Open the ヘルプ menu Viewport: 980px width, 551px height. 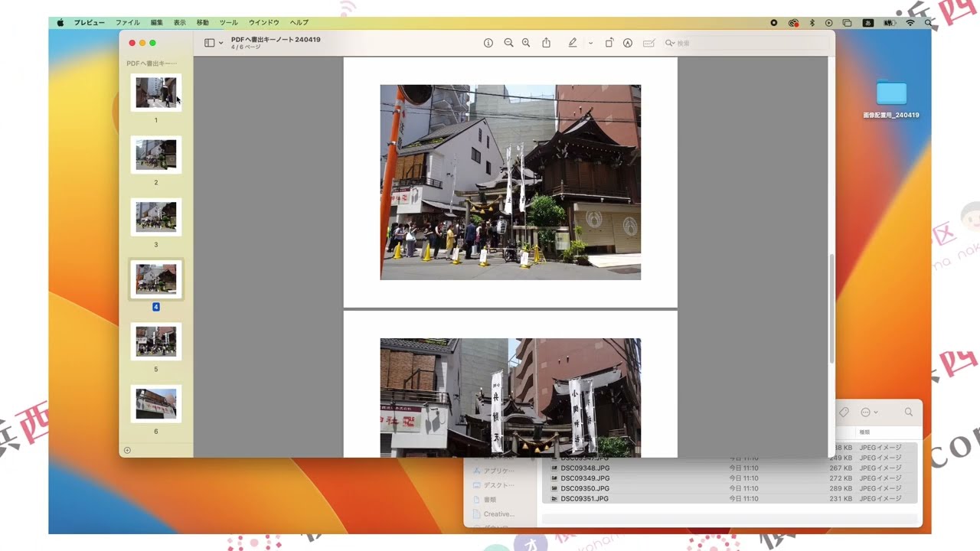click(299, 23)
